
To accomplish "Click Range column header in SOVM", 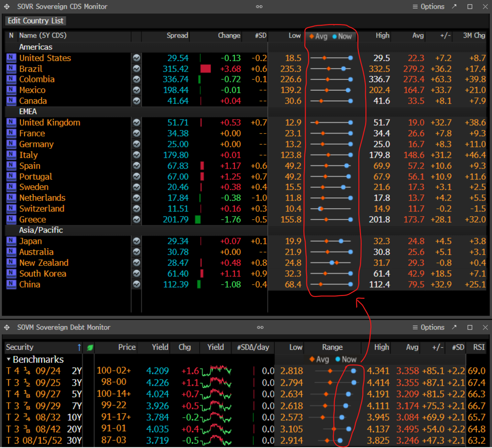I will (x=332, y=347).
